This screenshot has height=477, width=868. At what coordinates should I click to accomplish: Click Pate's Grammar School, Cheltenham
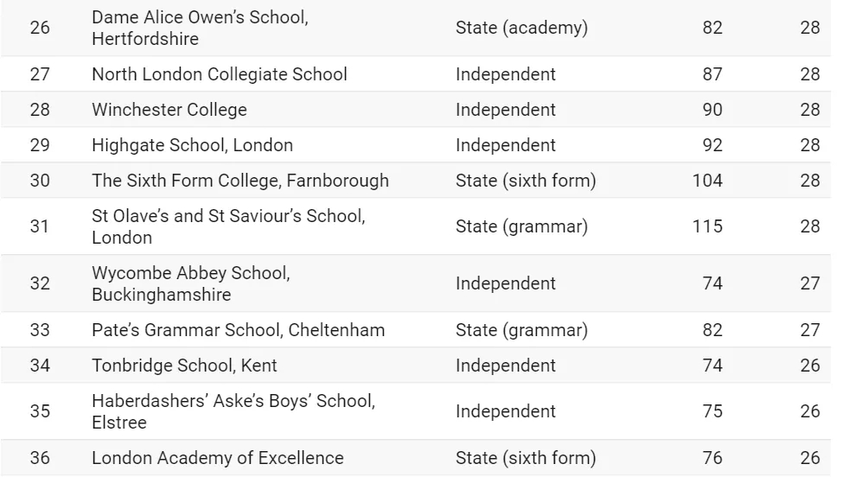[x=238, y=330]
